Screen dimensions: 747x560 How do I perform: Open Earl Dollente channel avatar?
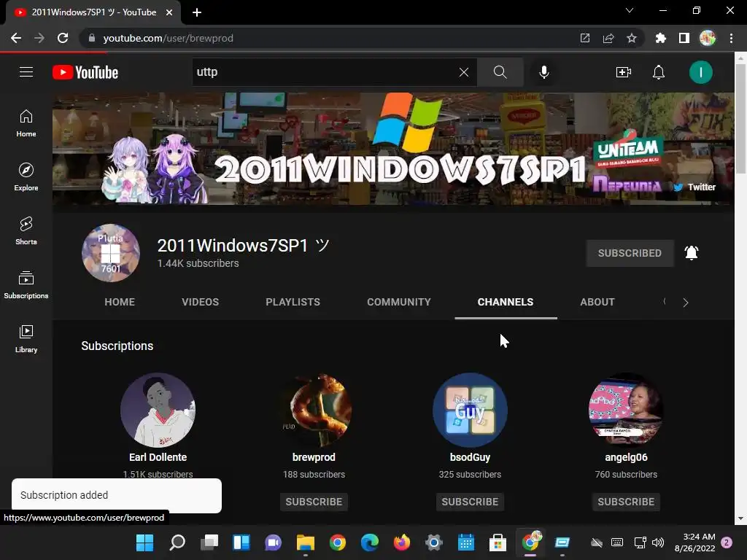(158, 410)
